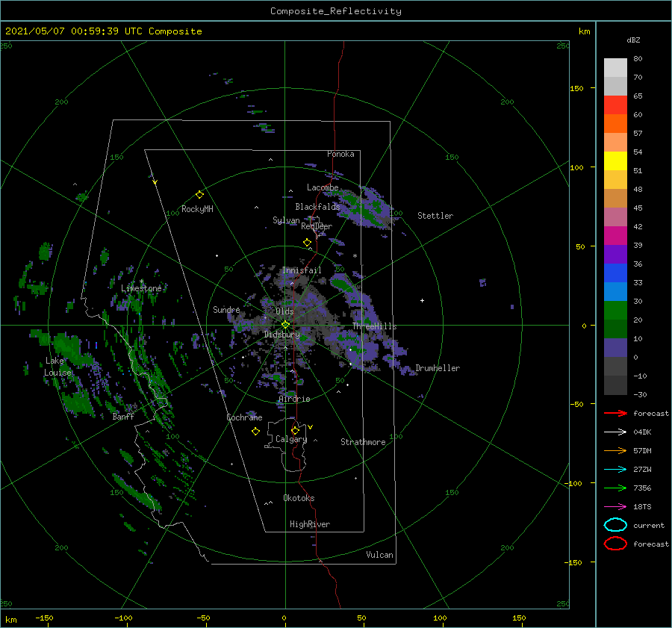
Task: Select the pink 42-45 dBZ swatch
Action: [615, 217]
